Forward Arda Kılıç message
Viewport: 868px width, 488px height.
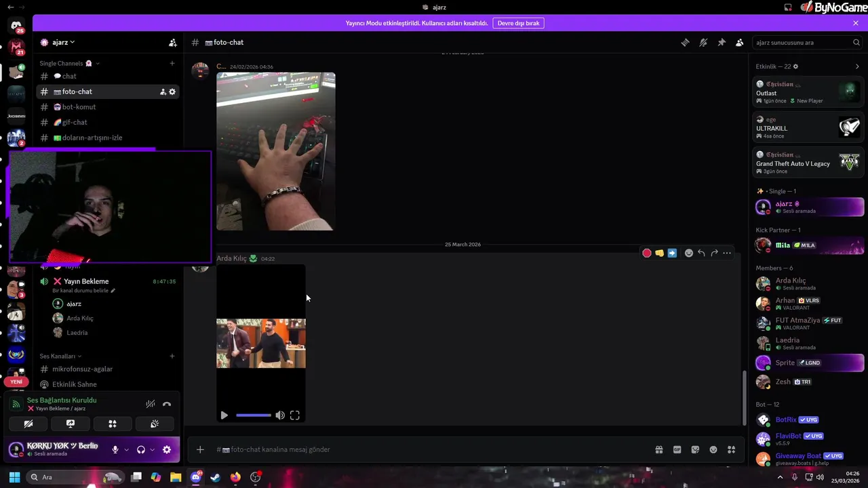click(714, 253)
